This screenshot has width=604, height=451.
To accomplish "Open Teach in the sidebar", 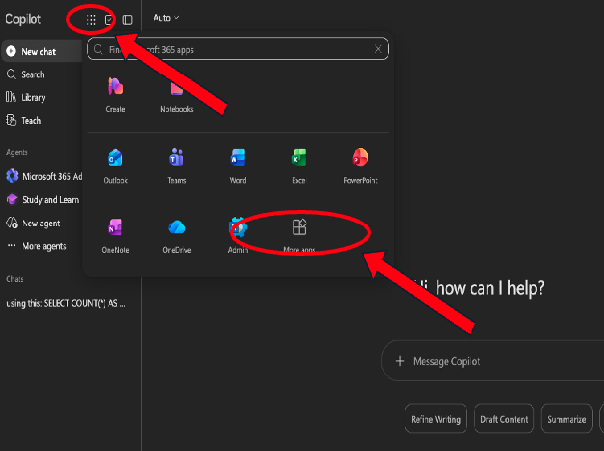I will [x=23, y=121].
